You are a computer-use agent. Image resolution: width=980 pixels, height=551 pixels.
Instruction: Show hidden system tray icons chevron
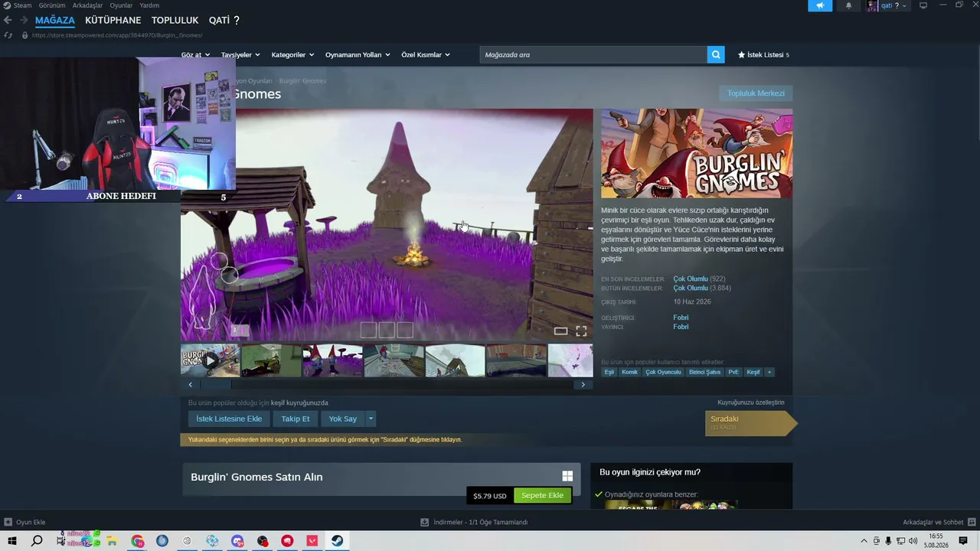click(x=864, y=541)
